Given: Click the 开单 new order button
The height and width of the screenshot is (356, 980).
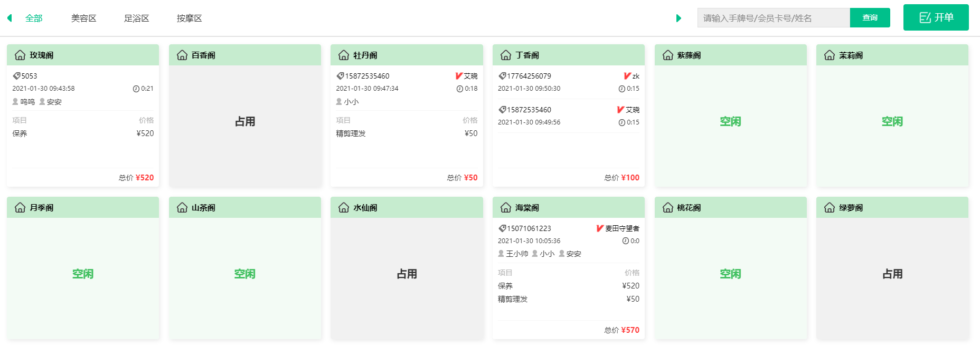Looking at the screenshot, I should pyautogui.click(x=936, y=17).
